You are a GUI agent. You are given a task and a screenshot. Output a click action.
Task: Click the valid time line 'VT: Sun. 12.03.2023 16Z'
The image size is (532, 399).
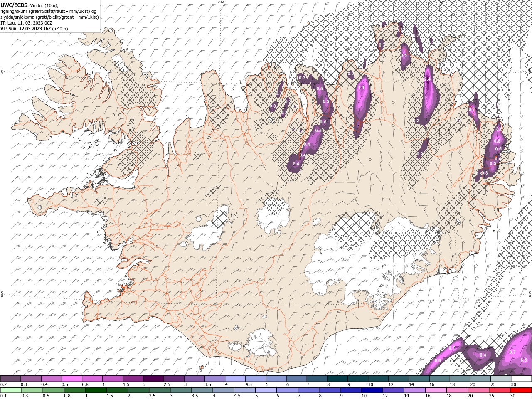pyautogui.click(x=26, y=29)
